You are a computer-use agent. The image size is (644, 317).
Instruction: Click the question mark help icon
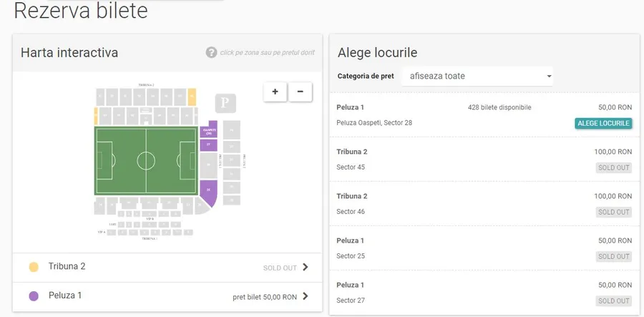coord(211,52)
